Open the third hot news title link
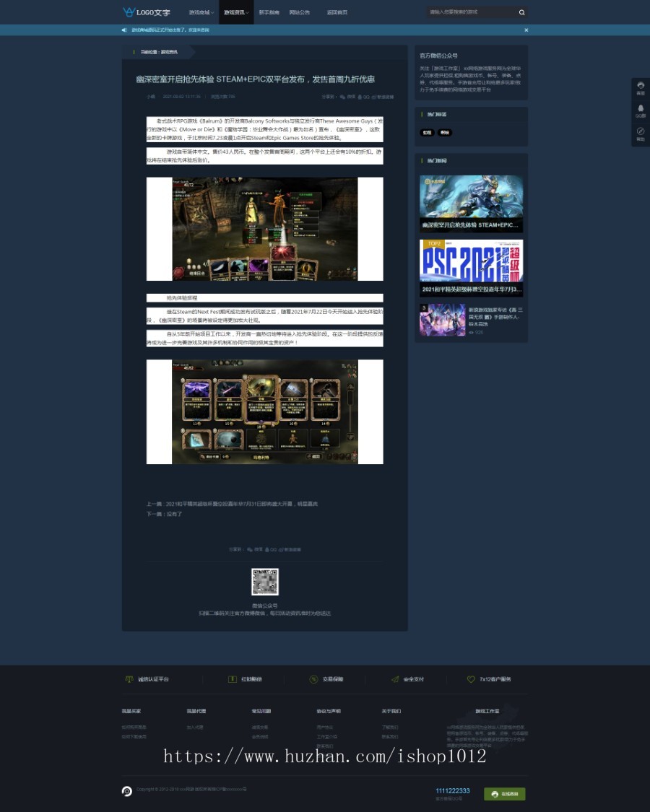 click(x=495, y=316)
